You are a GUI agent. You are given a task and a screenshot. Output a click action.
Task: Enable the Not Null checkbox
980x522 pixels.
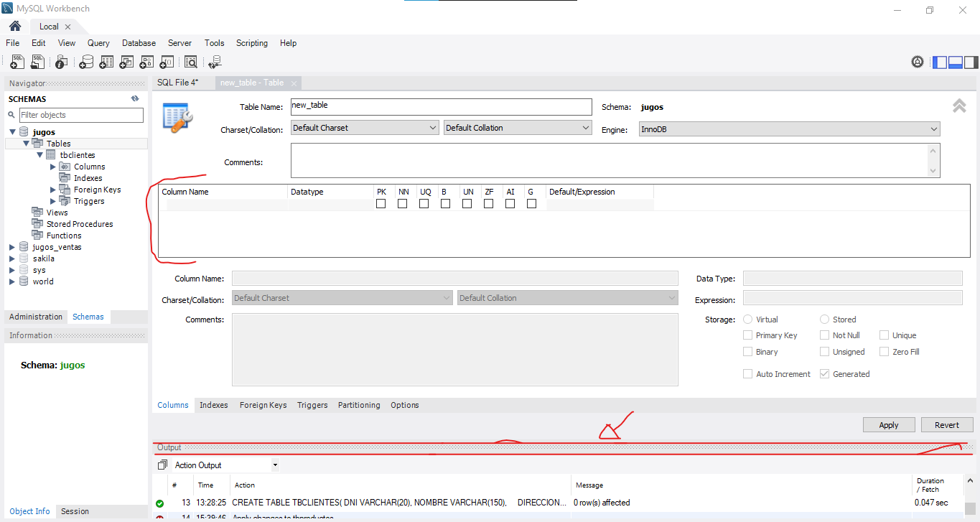click(x=825, y=335)
